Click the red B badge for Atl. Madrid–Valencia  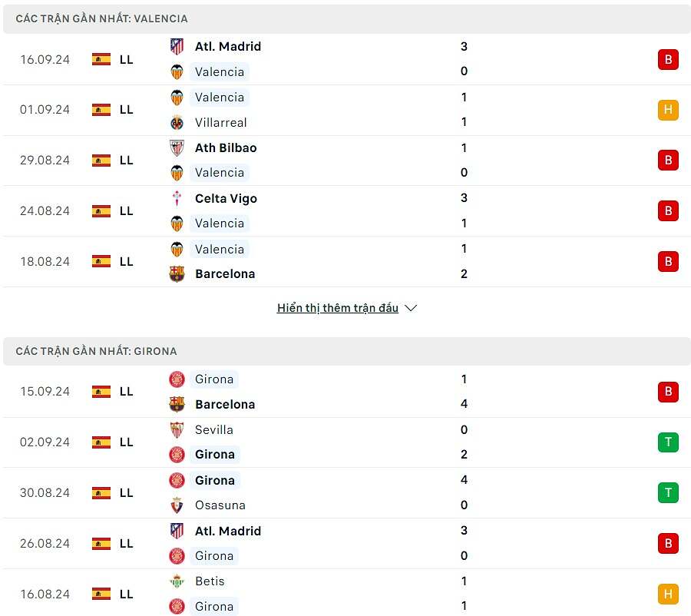pyautogui.click(x=668, y=59)
